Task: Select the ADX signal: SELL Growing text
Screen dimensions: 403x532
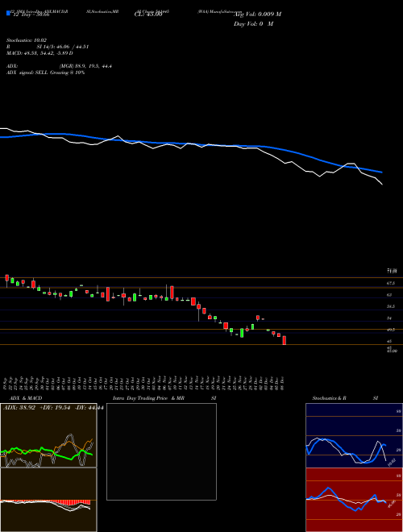Action: coord(45,73)
